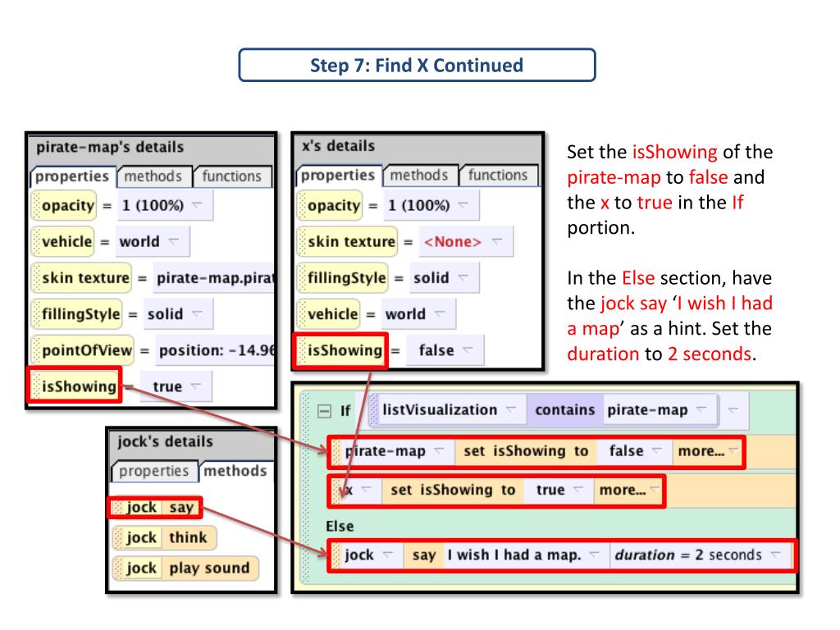Click x's fillingStyle property tile
The image size is (840, 630).
[342, 277]
